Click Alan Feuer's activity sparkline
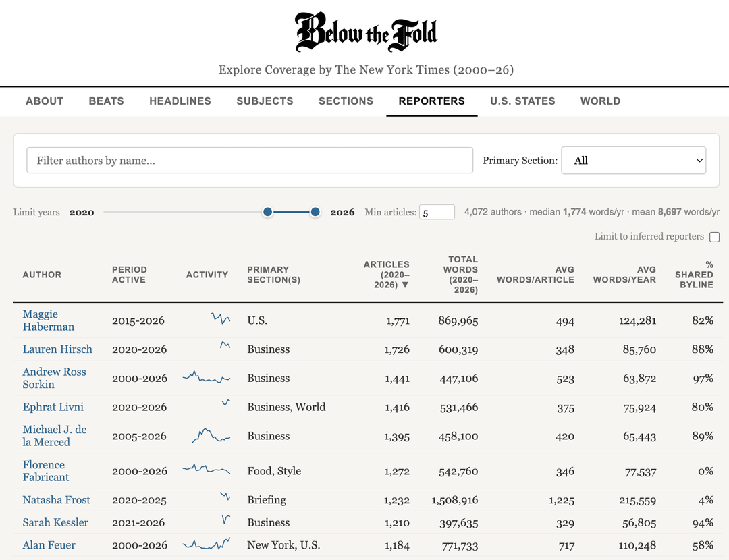Image resolution: width=729 pixels, height=560 pixels. [x=207, y=544]
